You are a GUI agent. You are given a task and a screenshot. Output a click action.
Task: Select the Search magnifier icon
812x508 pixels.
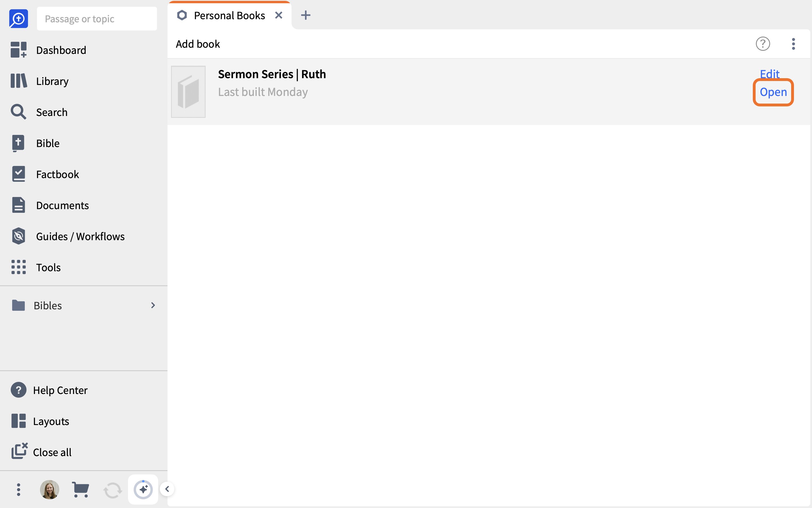18,112
